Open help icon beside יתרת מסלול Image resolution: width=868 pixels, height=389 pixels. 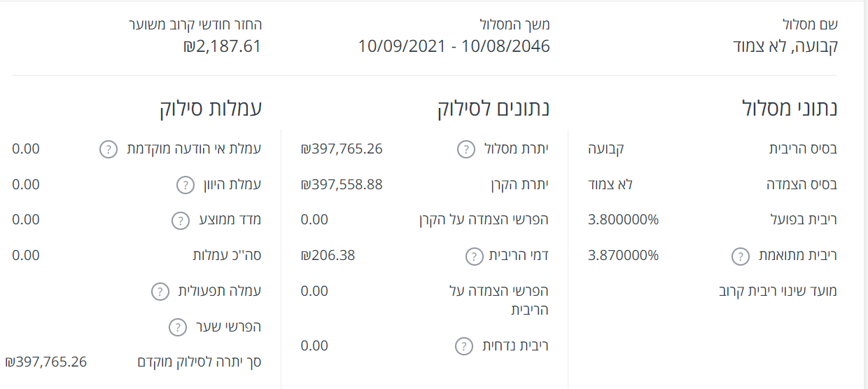[x=465, y=149]
